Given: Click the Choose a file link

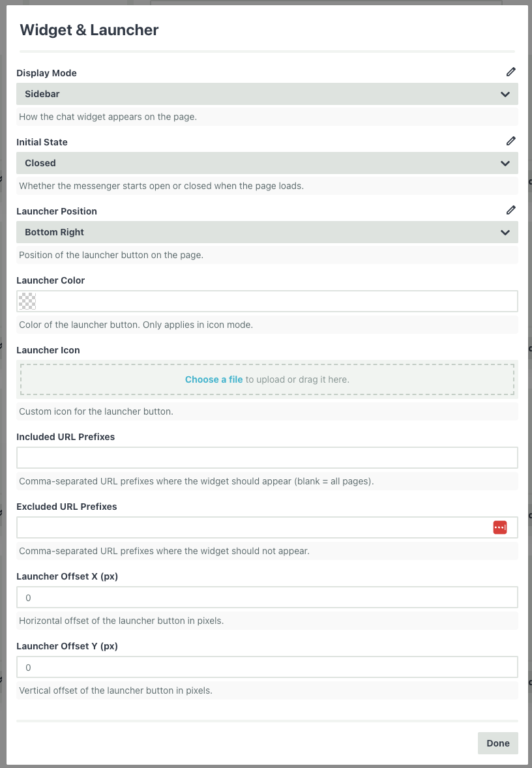Looking at the screenshot, I should pyautogui.click(x=213, y=379).
